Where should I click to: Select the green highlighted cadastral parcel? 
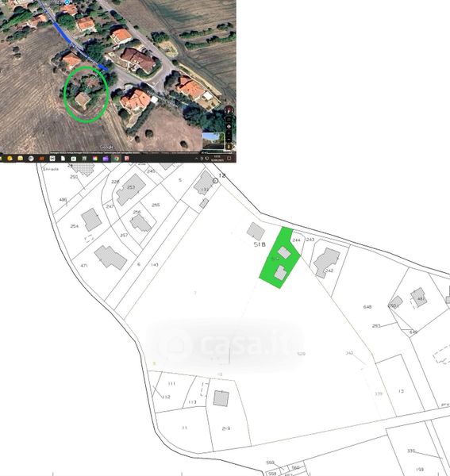(x=279, y=258)
